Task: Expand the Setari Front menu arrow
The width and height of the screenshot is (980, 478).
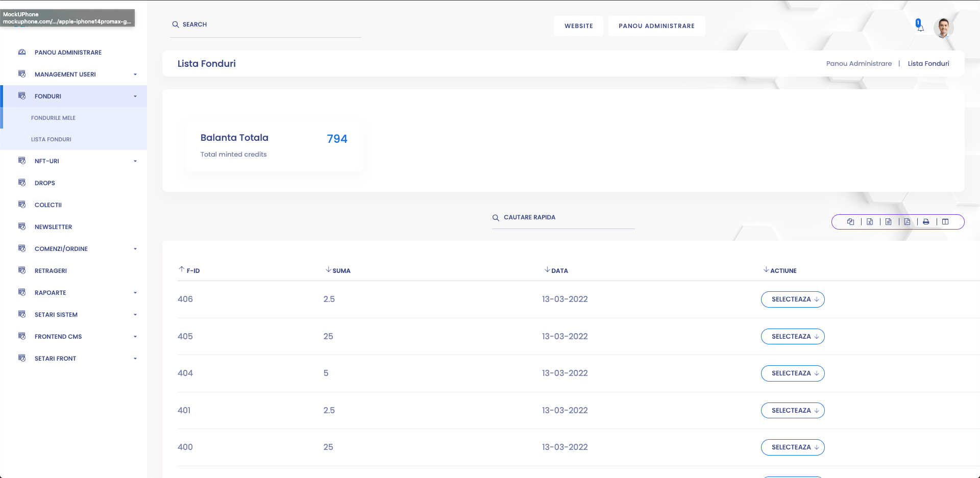Action: 135,359
